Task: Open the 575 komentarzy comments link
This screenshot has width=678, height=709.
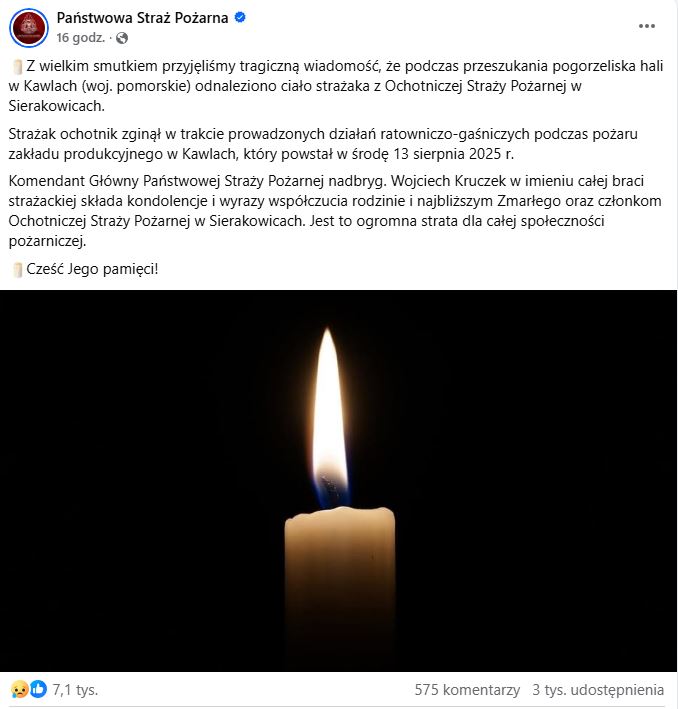Action: coord(467,690)
